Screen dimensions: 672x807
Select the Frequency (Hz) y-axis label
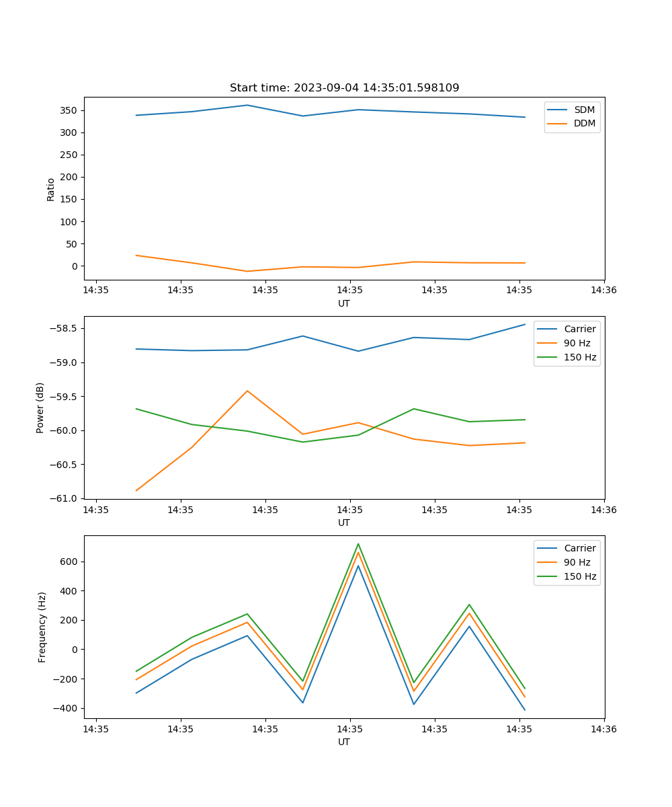tap(42, 627)
